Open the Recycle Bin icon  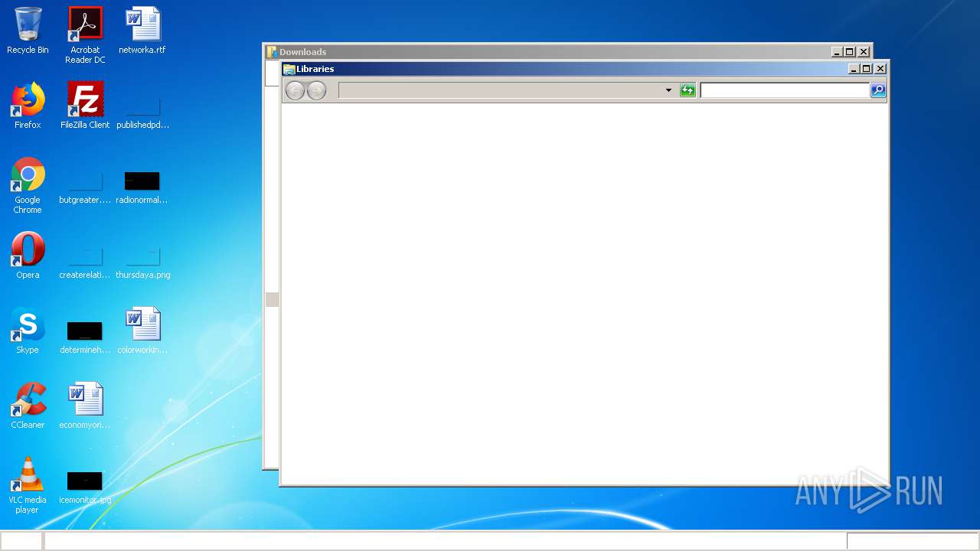pyautogui.click(x=28, y=31)
